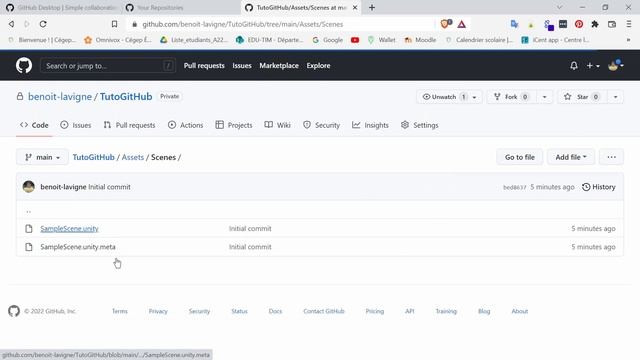Select the Actions tab
The height and width of the screenshot is (360, 640).
(x=185, y=125)
